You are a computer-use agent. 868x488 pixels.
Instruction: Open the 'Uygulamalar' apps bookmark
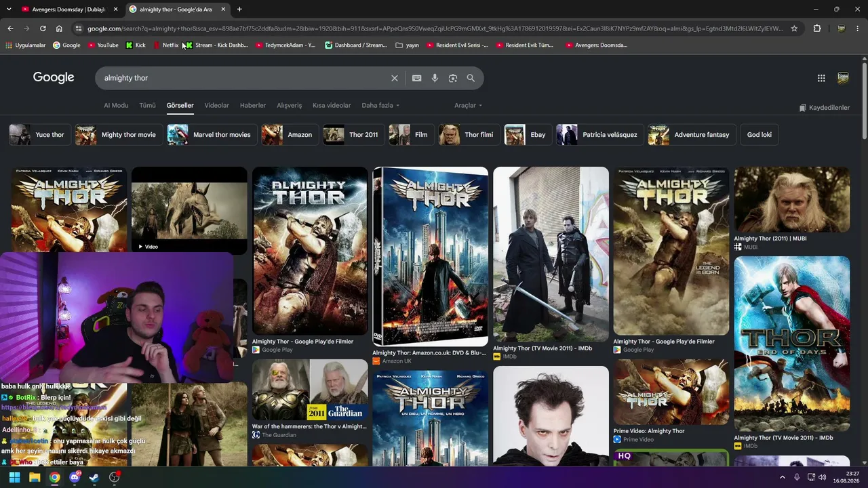(x=26, y=45)
